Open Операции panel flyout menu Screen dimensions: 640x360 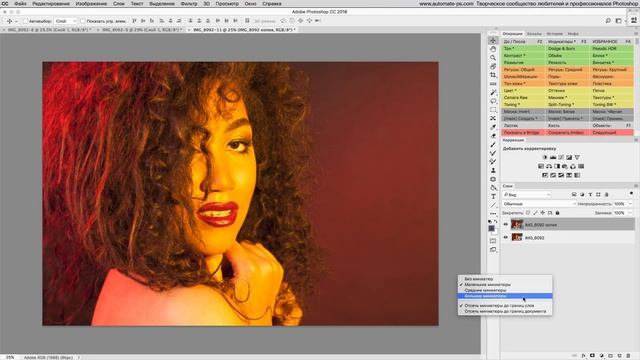pos(636,33)
